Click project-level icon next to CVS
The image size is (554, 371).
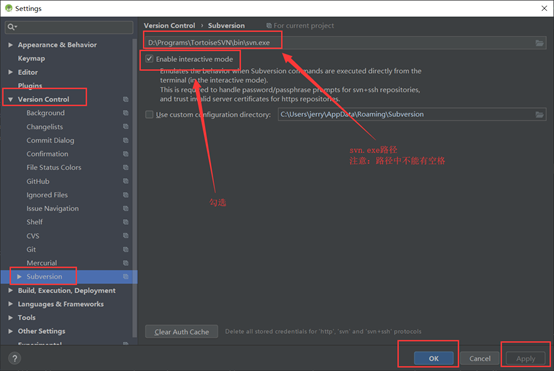pos(125,236)
